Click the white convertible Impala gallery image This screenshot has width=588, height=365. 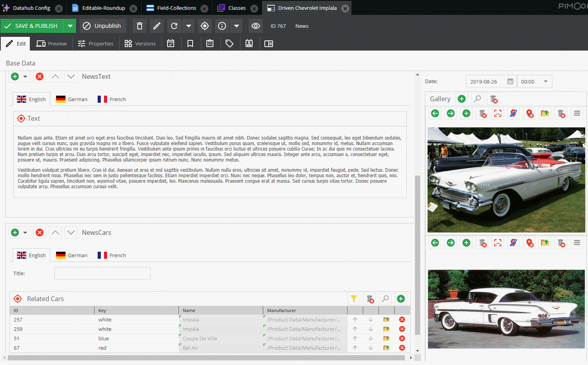coord(506,180)
